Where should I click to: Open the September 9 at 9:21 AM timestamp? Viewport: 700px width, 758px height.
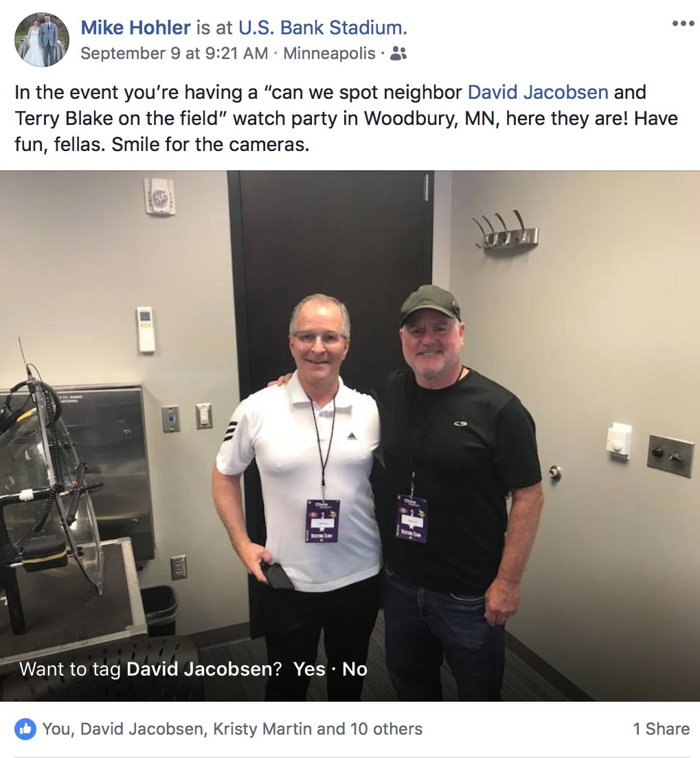pyautogui.click(x=174, y=53)
